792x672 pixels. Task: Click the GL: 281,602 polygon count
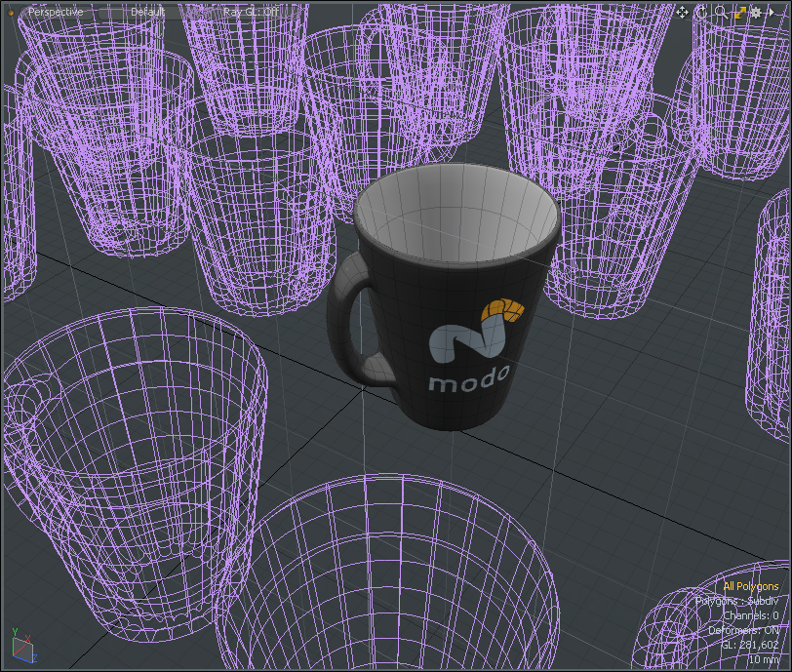748,645
